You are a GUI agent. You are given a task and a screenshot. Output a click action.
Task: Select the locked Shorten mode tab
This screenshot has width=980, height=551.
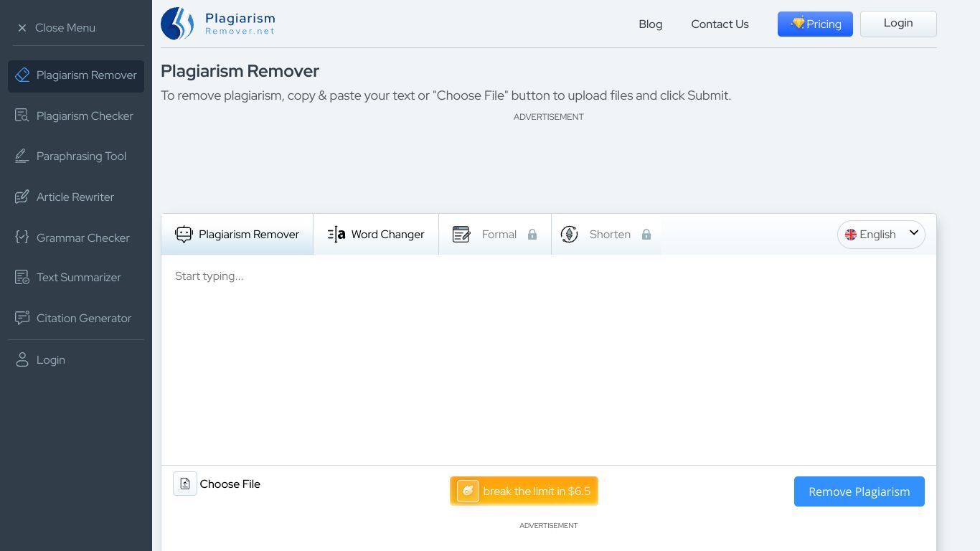pyautogui.click(x=606, y=235)
